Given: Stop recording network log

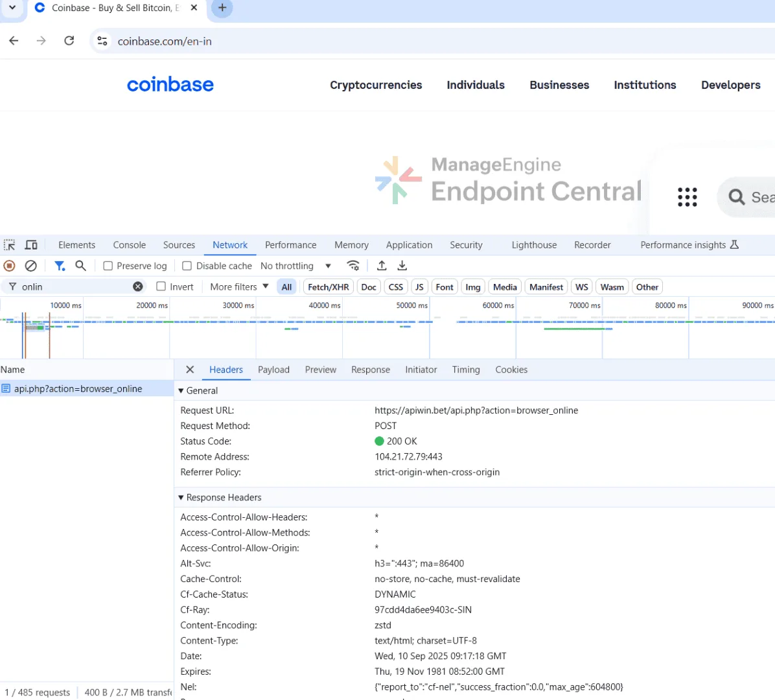Looking at the screenshot, I should tap(9, 266).
